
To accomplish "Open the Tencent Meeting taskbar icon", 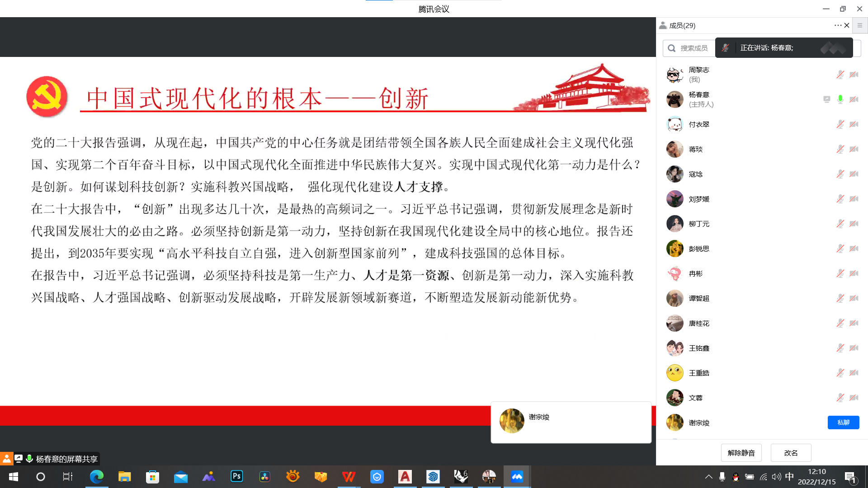I will tap(517, 476).
